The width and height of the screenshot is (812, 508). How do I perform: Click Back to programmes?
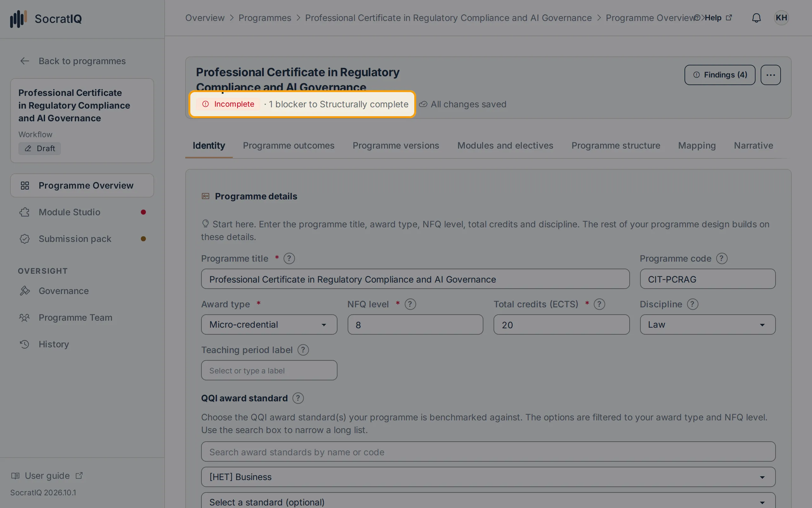tap(73, 61)
